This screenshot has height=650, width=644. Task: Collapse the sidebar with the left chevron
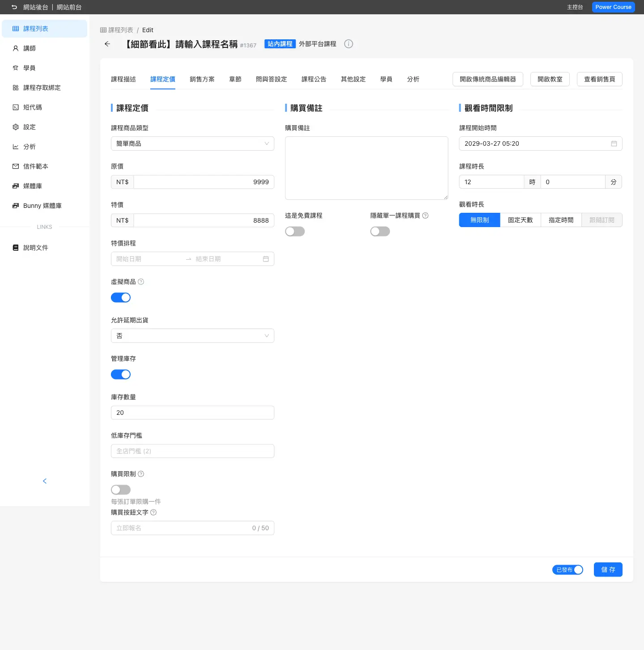[x=45, y=481]
